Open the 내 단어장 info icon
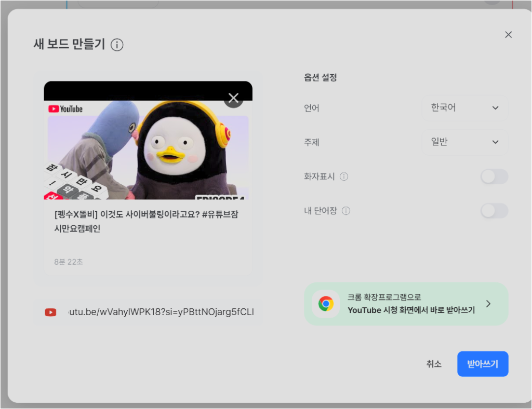Screen dimensions: 532x409 [x=345, y=211]
